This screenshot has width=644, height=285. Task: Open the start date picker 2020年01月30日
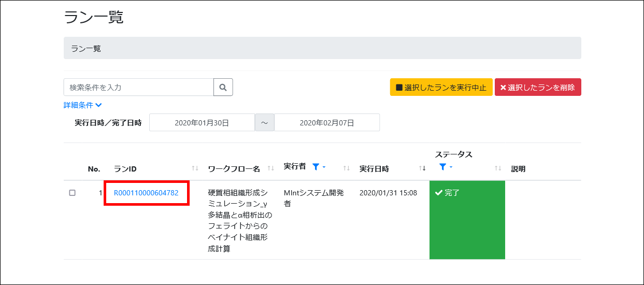pyautogui.click(x=202, y=123)
